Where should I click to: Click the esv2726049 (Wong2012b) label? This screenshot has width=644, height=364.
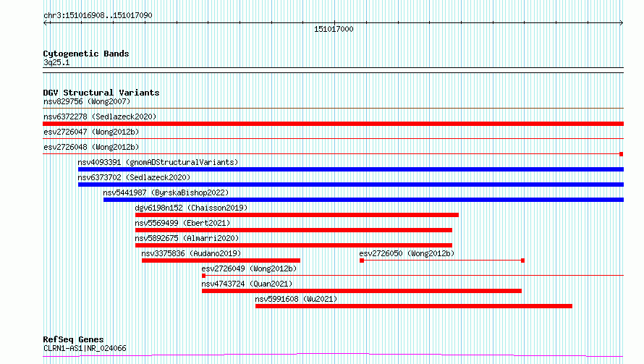[x=249, y=268]
